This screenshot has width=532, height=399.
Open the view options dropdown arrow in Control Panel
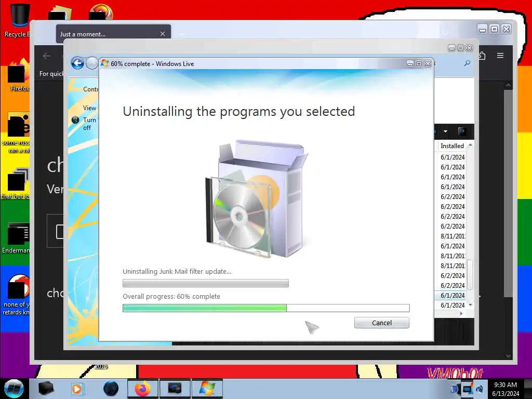pyautogui.click(x=445, y=131)
